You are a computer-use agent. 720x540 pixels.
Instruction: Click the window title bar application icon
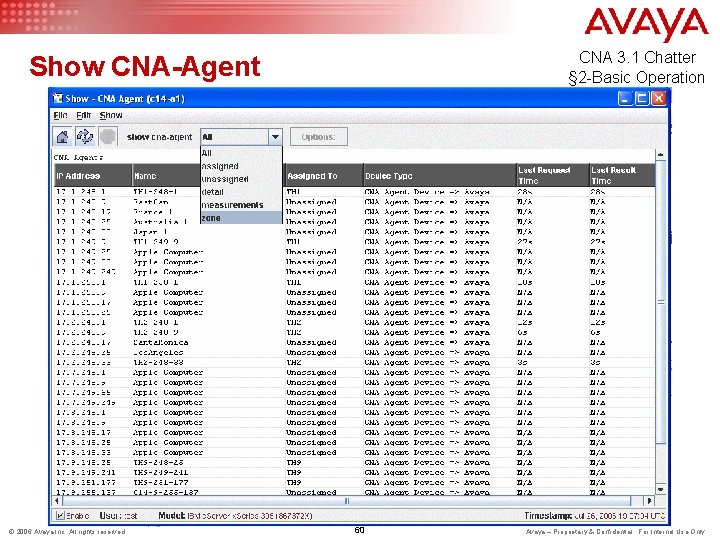(58, 98)
